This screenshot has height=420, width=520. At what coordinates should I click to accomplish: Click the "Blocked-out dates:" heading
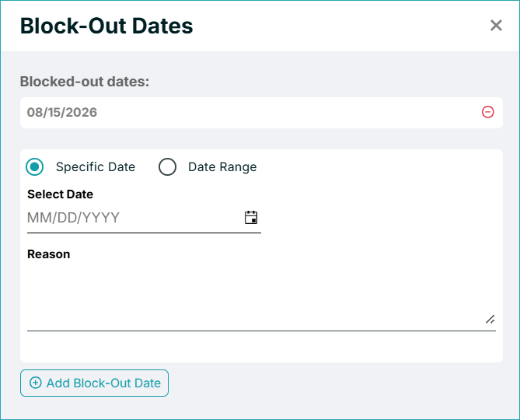point(85,82)
